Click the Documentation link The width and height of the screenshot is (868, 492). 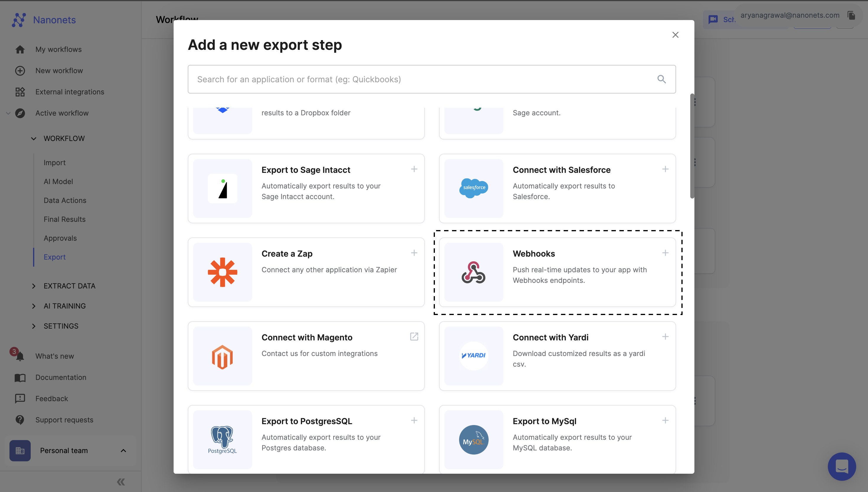(61, 378)
